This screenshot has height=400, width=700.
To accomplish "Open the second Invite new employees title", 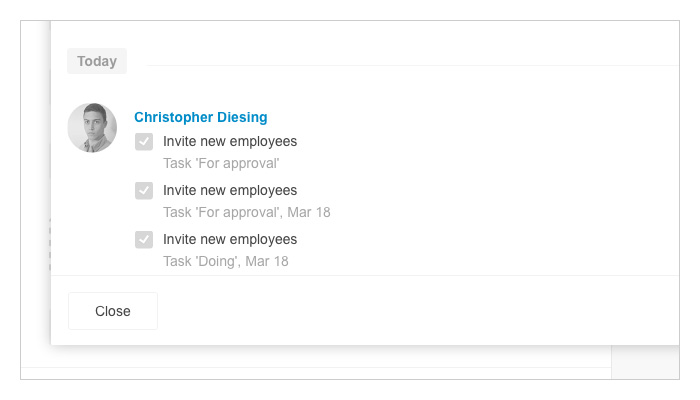I will point(230,191).
